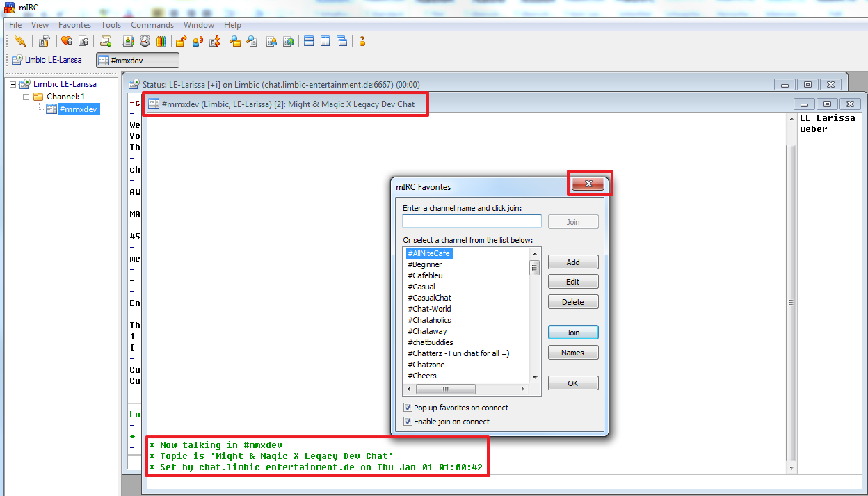Click OK in mIRC Favorites dialog
The height and width of the screenshot is (496, 868).
click(573, 383)
